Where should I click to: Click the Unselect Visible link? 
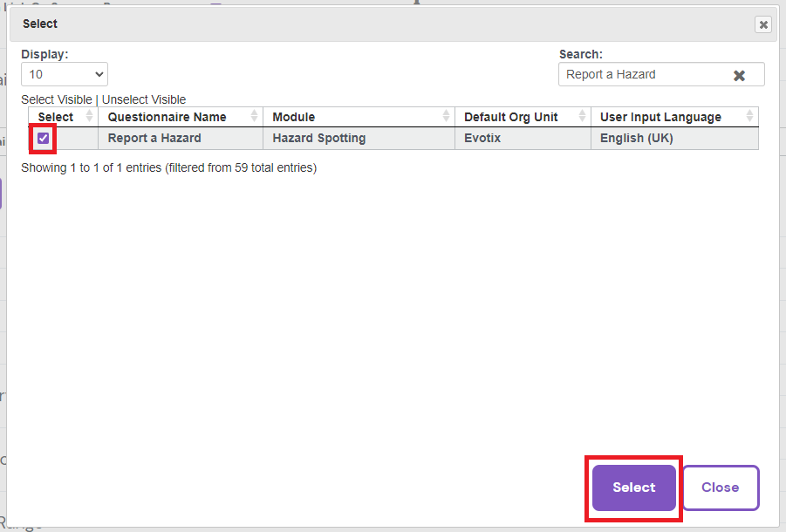[x=144, y=99]
